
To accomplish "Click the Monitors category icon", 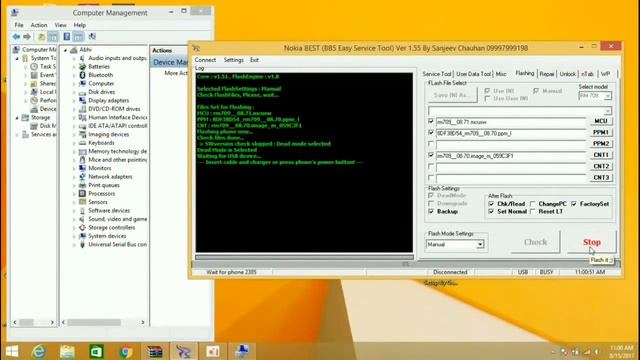I will (x=82, y=168).
